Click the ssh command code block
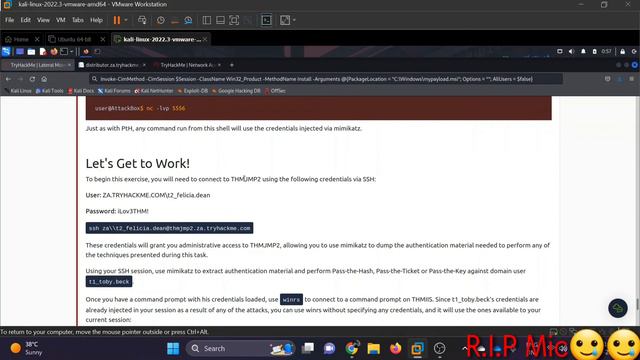 pyautogui.click(x=169, y=228)
